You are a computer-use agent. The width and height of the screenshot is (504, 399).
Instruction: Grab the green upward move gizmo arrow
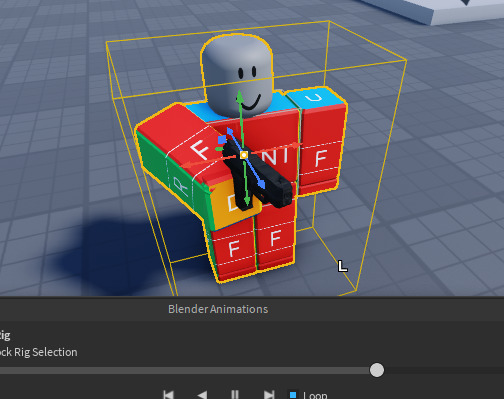pos(240,97)
